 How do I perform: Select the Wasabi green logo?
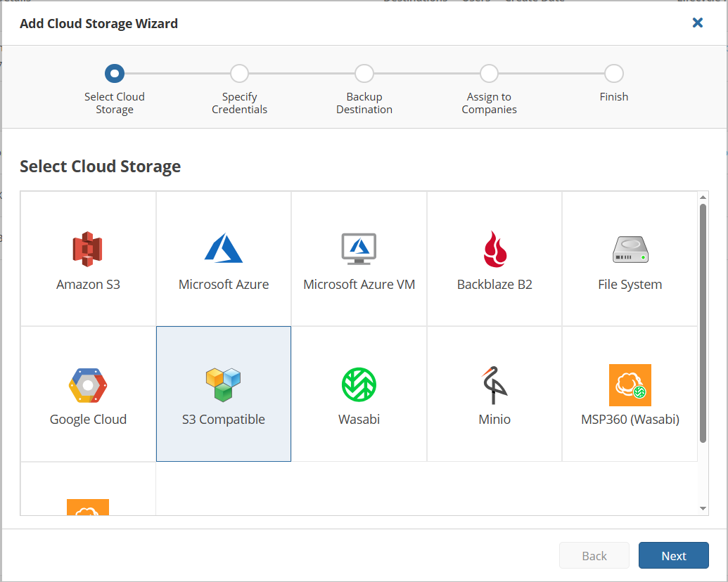tap(359, 384)
